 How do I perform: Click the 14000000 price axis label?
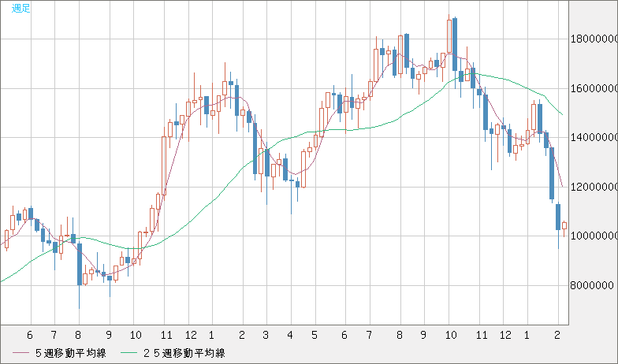pyautogui.click(x=594, y=137)
